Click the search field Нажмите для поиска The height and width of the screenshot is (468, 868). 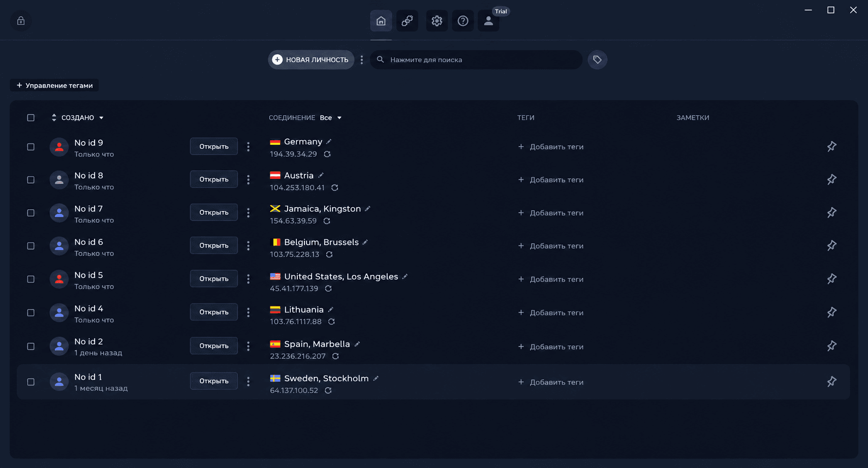476,60
